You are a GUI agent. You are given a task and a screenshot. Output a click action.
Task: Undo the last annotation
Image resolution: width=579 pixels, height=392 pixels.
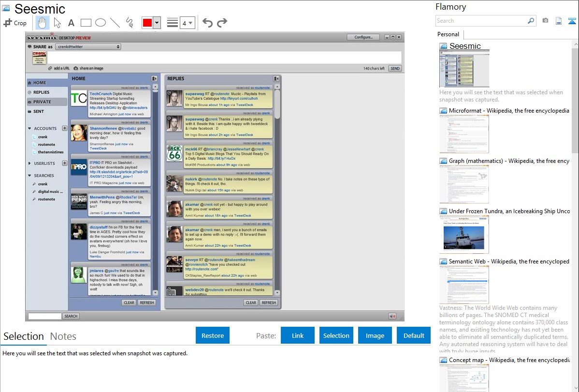(x=207, y=23)
